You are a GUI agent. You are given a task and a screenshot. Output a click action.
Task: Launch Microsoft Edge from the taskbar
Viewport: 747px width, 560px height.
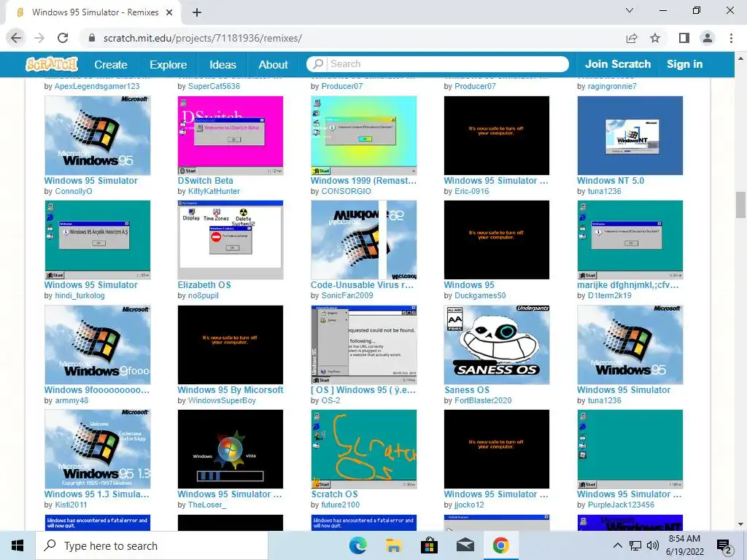357,545
